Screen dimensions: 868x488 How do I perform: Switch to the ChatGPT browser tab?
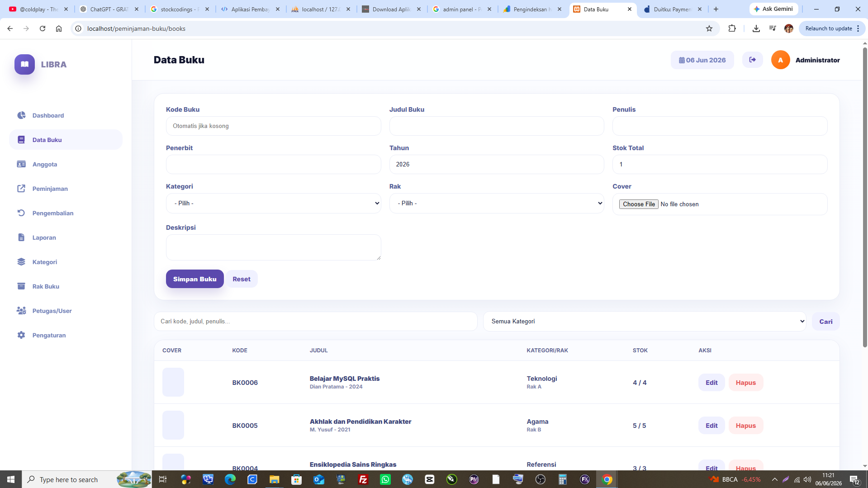[109, 9]
